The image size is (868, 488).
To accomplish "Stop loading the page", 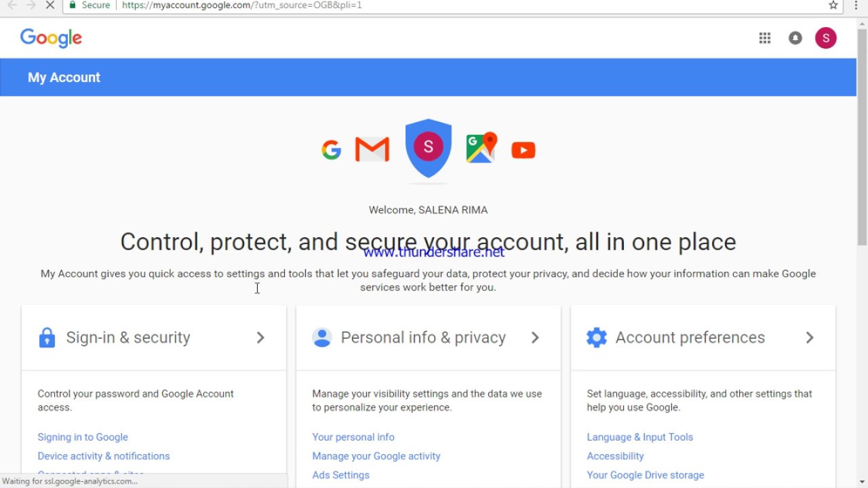I will [x=50, y=5].
